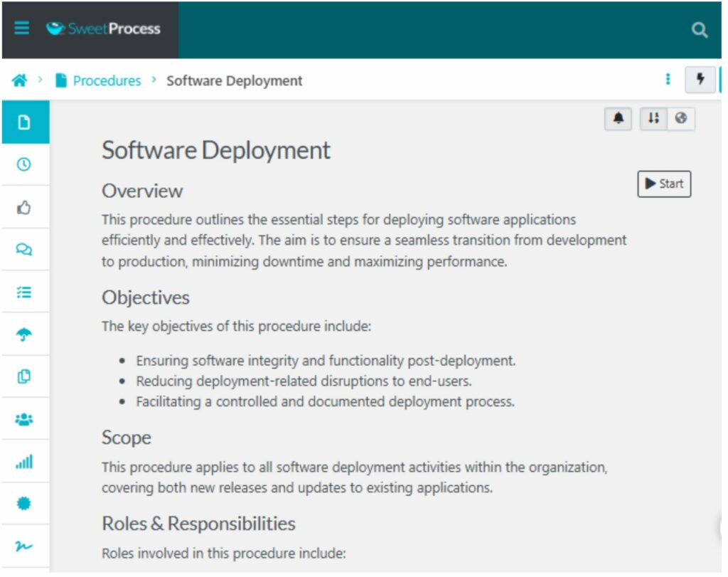Click 'The key objectives of this procedure include:'

tap(236, 327)
